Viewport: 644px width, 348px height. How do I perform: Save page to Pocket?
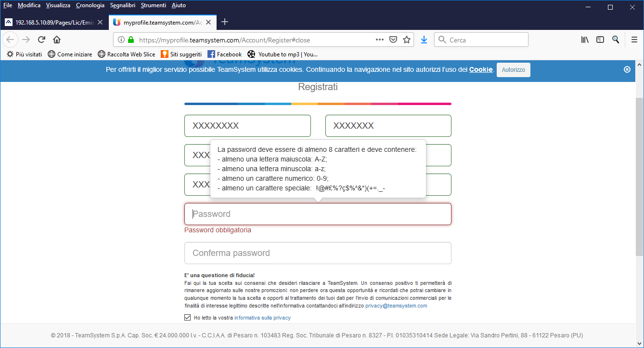click(393, 40)
